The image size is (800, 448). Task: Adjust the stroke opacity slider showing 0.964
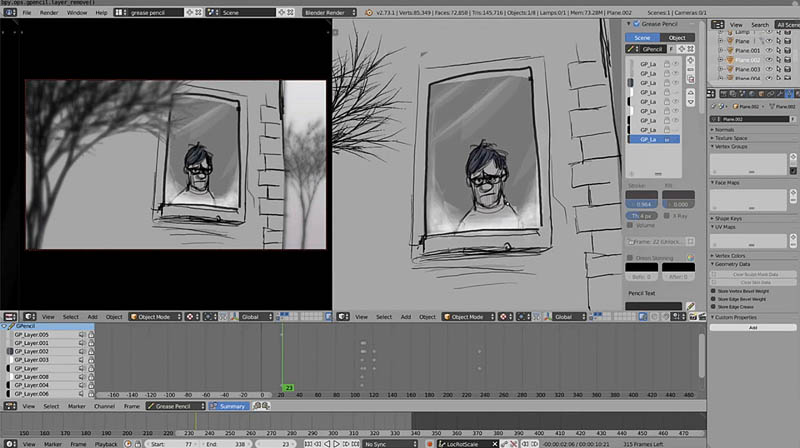click(643, 203)
